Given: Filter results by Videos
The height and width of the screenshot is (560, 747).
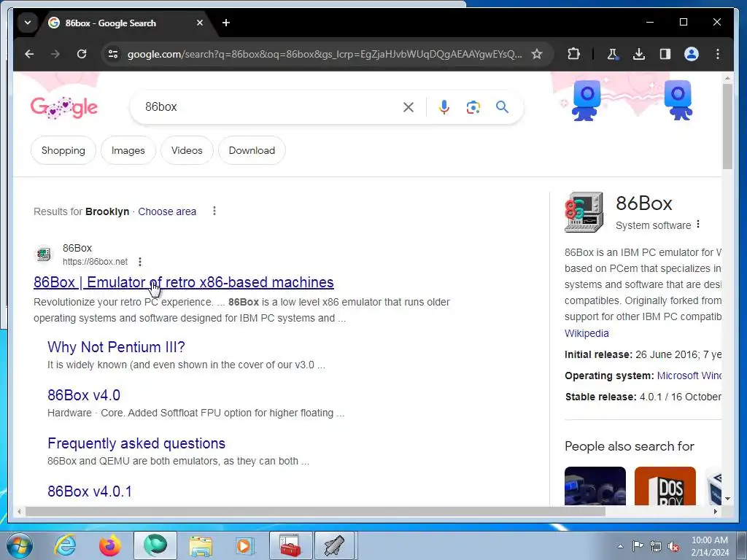Looking at the screenshot, I should 187,150.
